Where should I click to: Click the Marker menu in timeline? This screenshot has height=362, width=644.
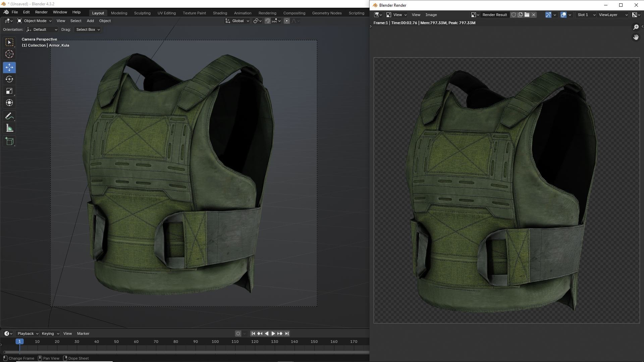(83, 334)
